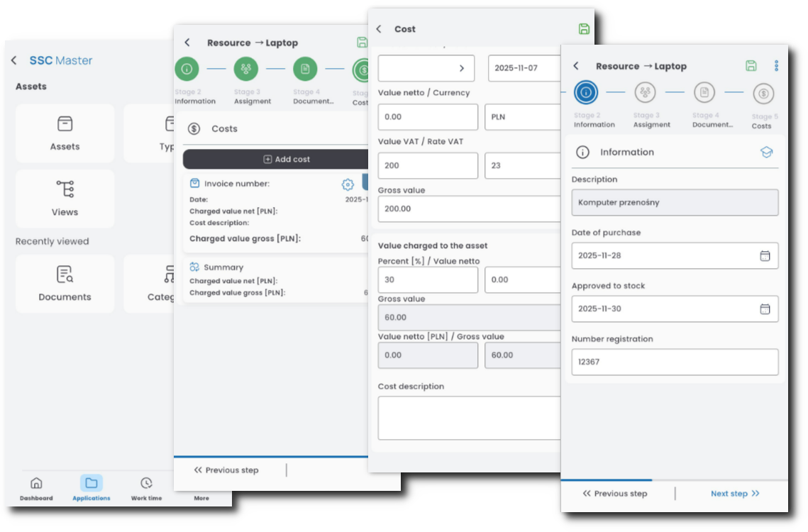Screen dimensions: 808x532
Task: Click the Next step link
Action: coord(735,494)
